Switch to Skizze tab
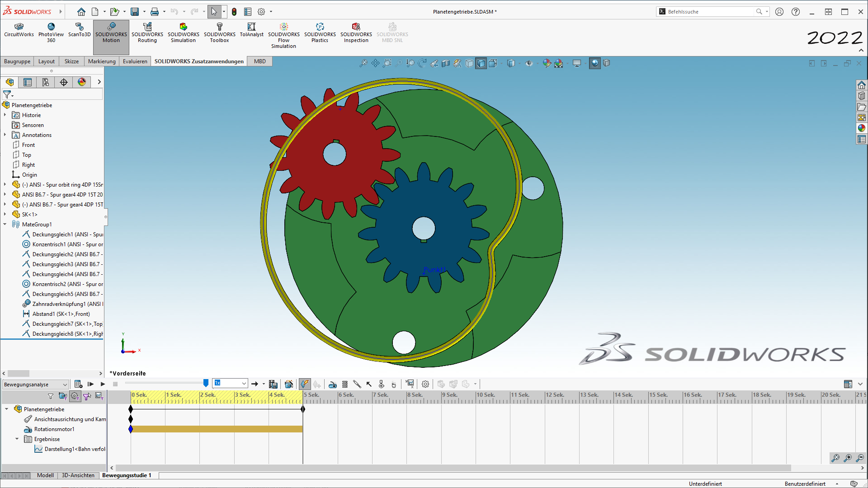The height and width of the screenshot is (488, 868). coord(71,61)
